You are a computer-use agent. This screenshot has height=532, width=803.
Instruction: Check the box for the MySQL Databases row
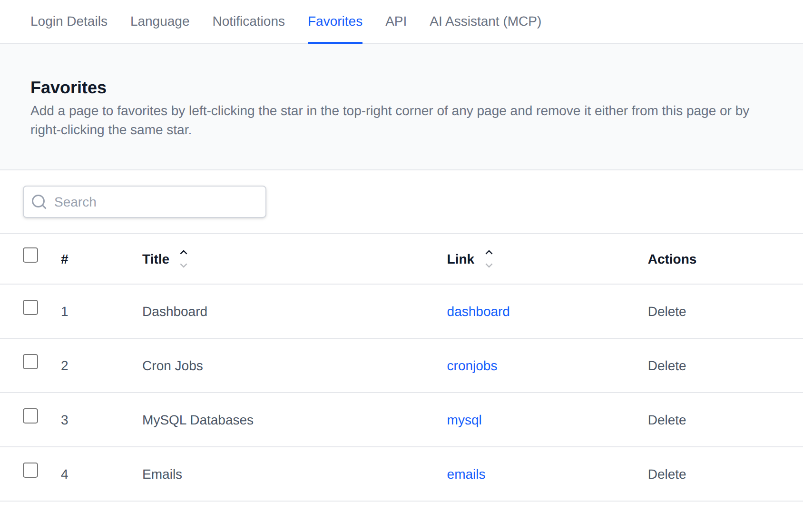pos(30,416)
